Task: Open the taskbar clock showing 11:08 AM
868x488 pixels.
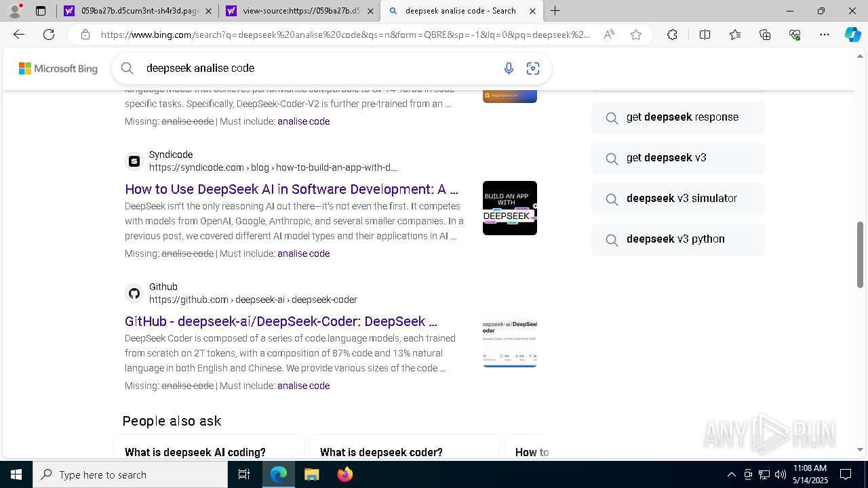Action: pyautogui.click(x=810, y=474)
